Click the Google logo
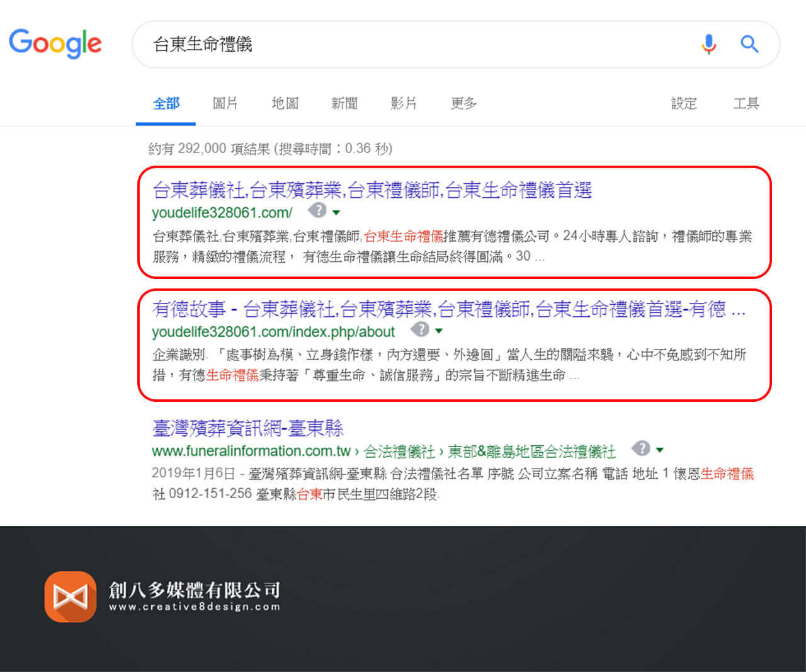This screenshot has height=672, width=806. (55, 43)
